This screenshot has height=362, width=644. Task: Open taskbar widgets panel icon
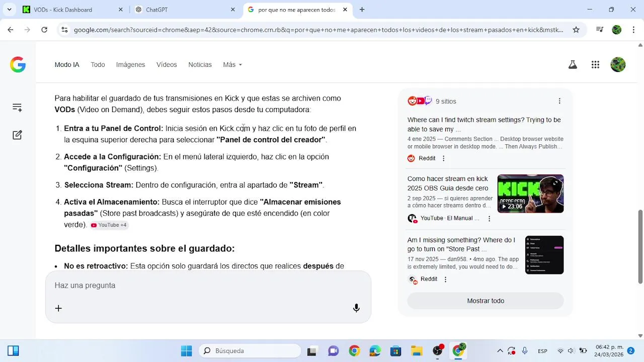pos(13,351)
